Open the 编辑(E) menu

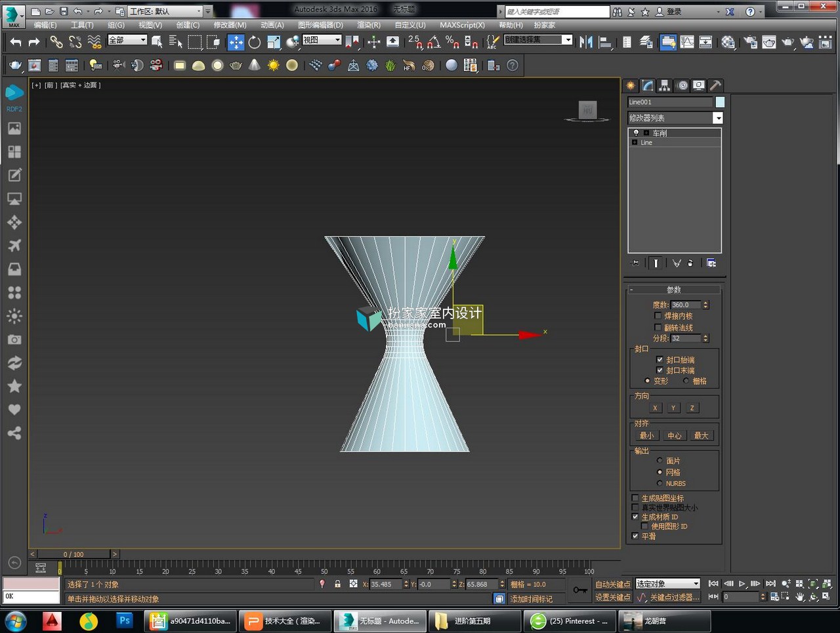point(45,25)
